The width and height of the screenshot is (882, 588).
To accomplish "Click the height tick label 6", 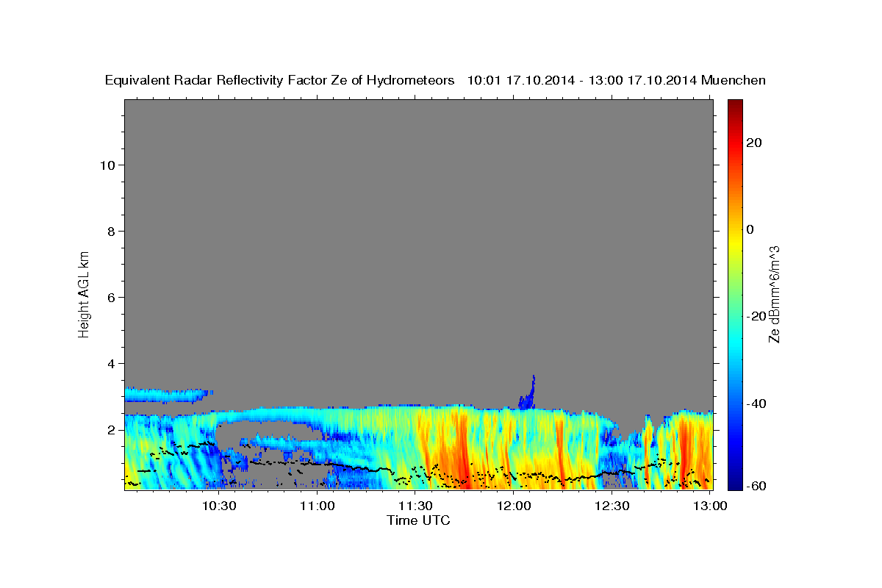I will pyautogui.click(x=111, y=297).
